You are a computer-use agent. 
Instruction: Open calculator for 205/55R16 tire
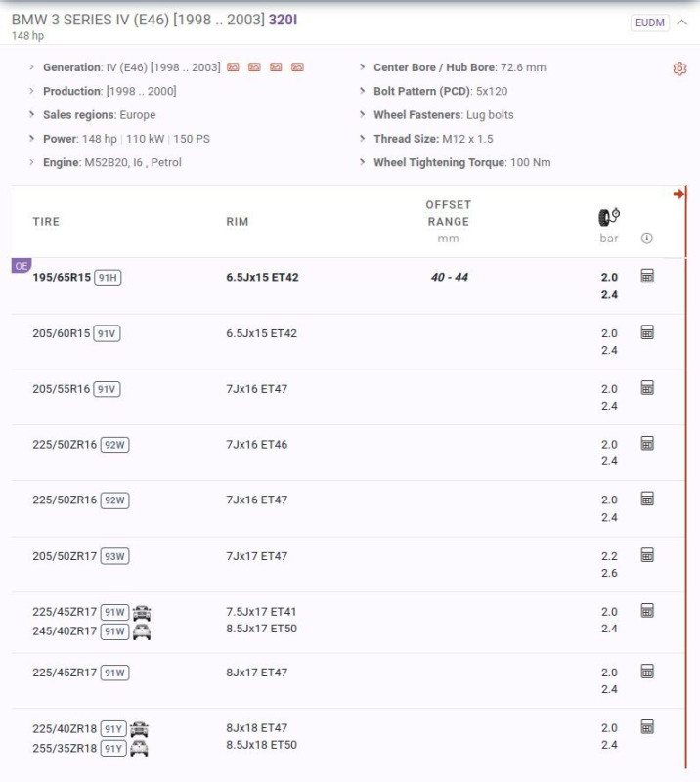pos(647,387)
